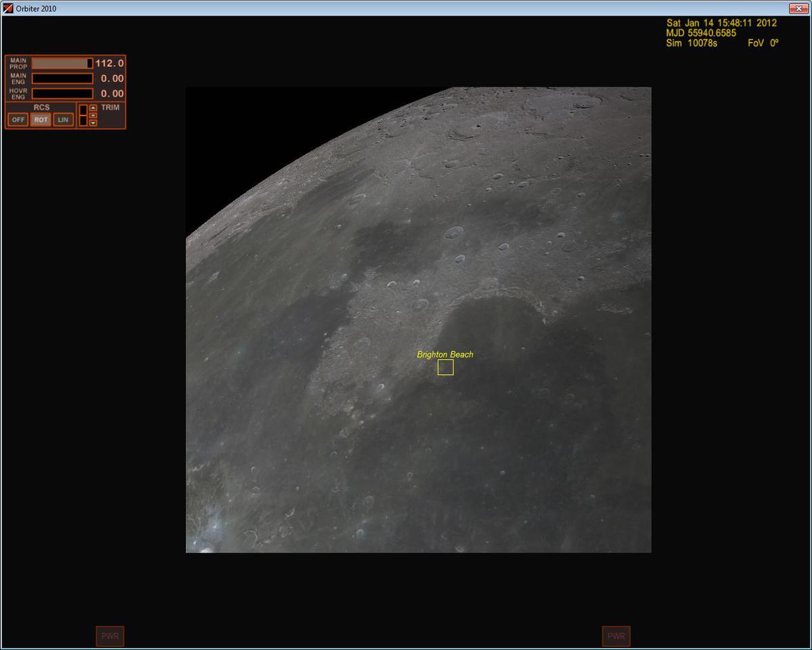This screenshot has width=812, height=650.
Task: Click the HOVR ENG thrust bar
Action: (62, 93)
